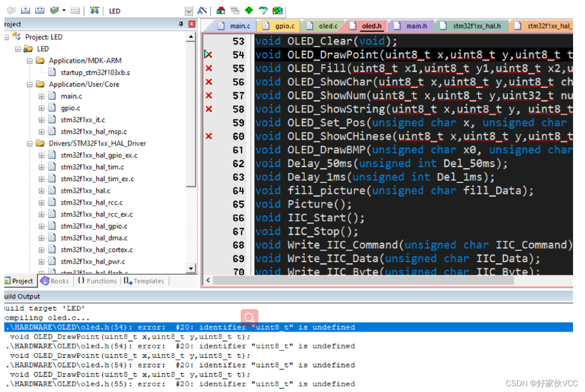Collapse the Application/MDK-ARM group

pyautogui.click(x=30, y=61)
